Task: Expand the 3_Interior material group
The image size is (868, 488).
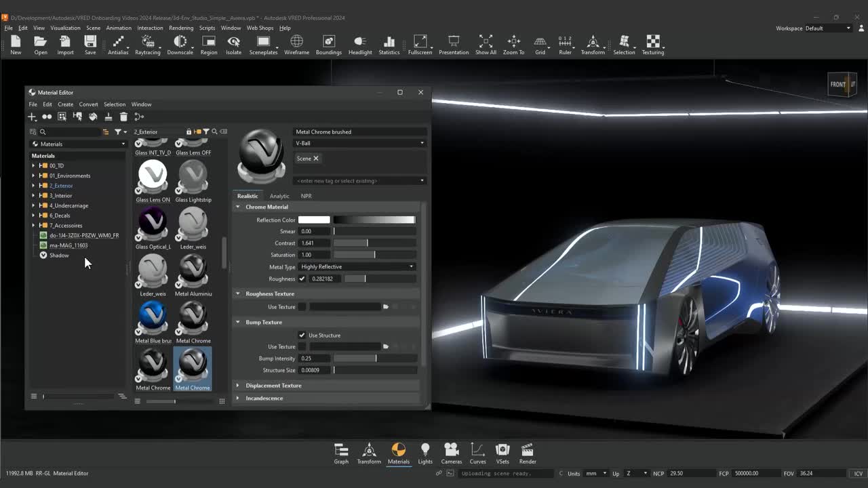Action: (x=33, y=195)
